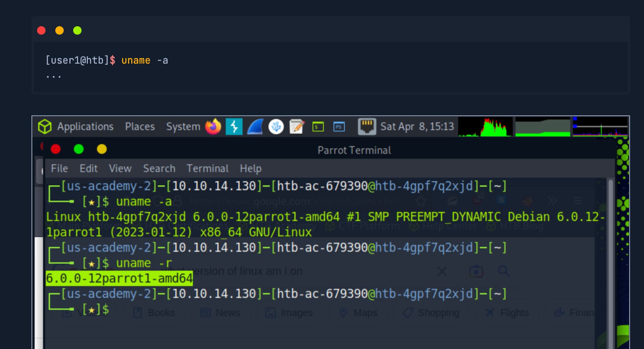
Task: Open the terminal File menu
Action: [59, 169]
